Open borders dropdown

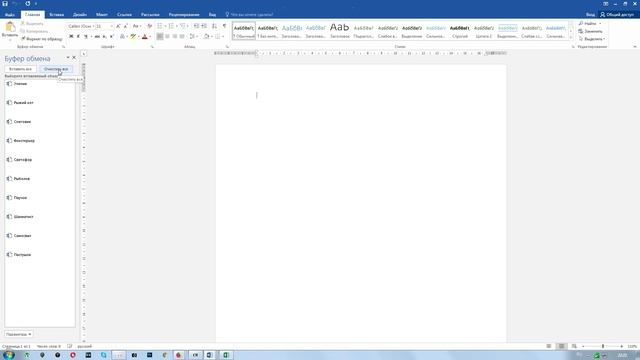coord(219,37)
